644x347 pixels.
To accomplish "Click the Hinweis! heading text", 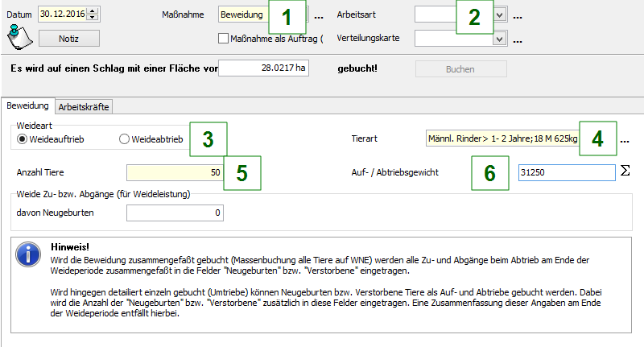I will point(70,247).
